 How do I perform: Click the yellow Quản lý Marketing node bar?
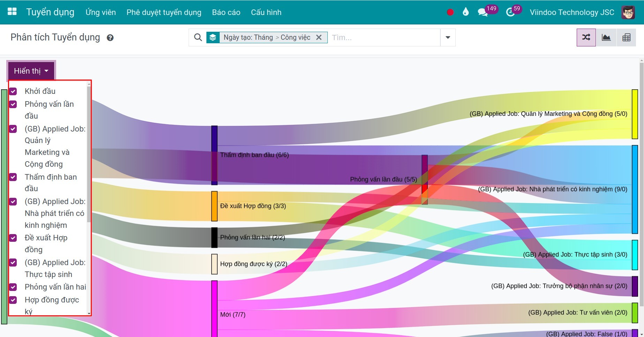[x=635, y=114]
